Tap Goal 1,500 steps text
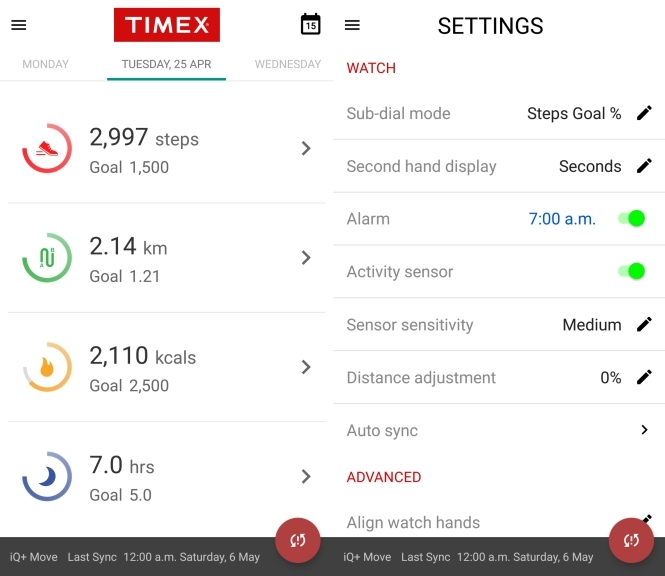The image size is (665, 576). pos(129,168)
